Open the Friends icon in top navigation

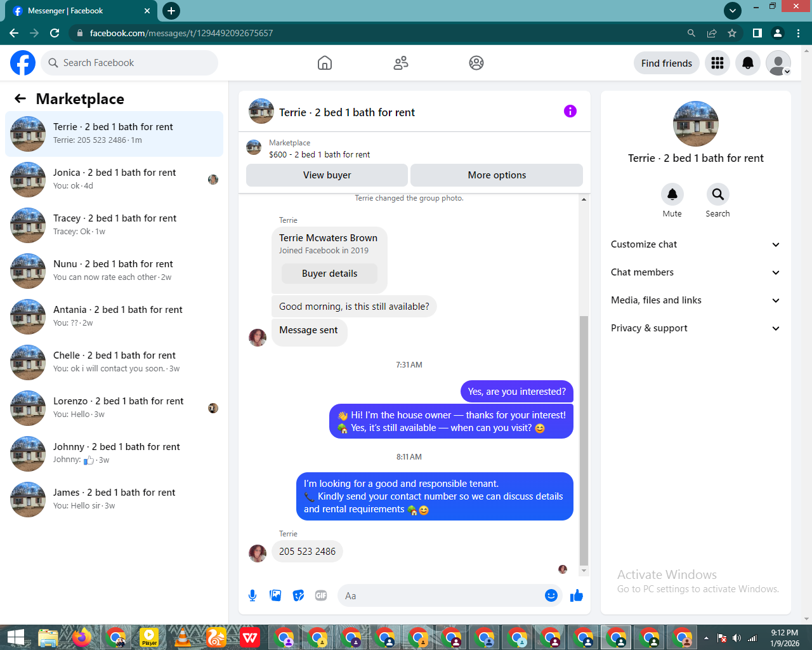(401, 63)
